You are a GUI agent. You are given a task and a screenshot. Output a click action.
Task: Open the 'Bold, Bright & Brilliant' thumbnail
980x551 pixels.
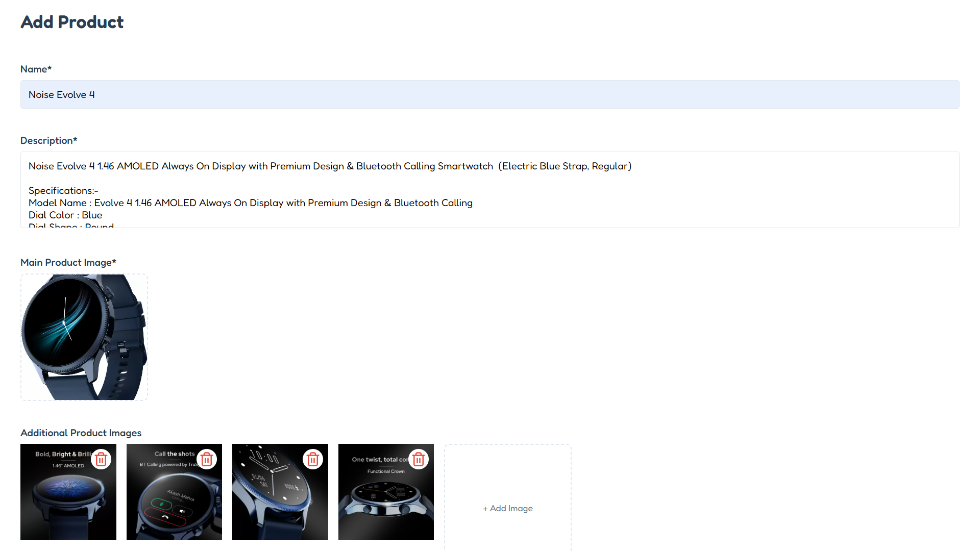point(68,492)
